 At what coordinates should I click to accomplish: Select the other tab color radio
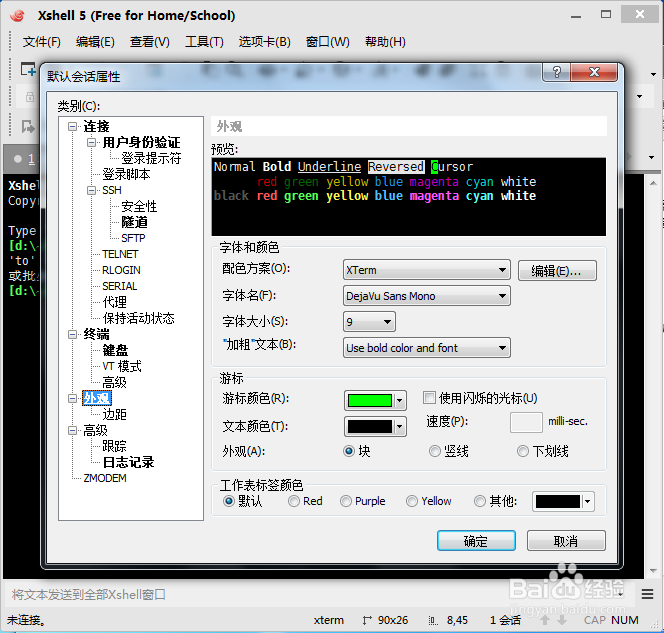pyautogui.click(x=480, y=501)
